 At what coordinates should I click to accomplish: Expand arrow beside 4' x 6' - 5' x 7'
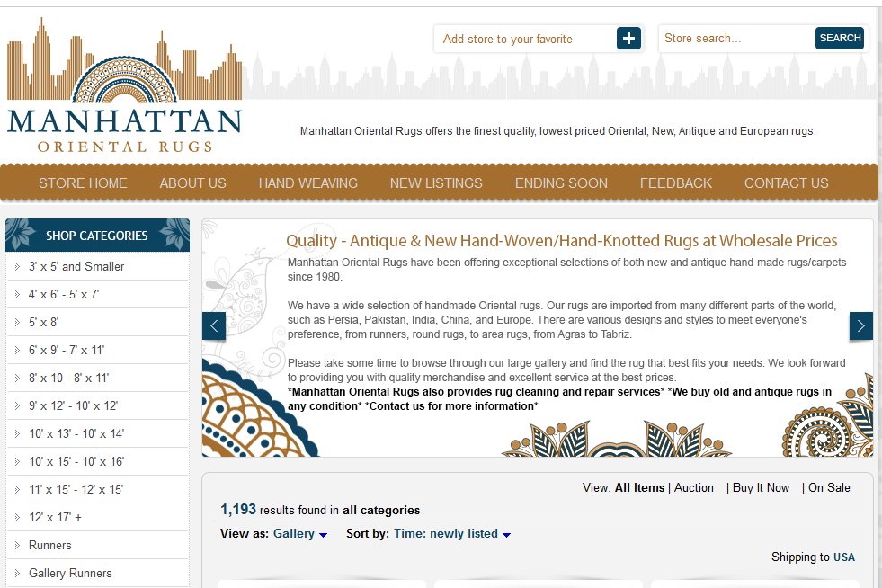[17, 294]
